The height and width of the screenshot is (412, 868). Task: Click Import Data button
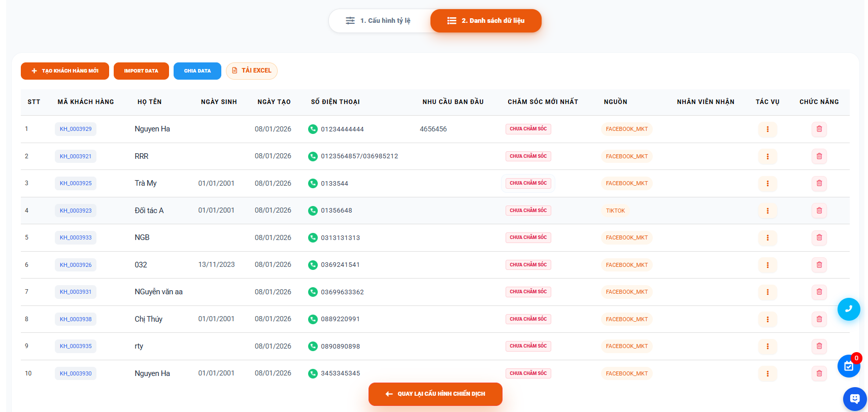pyautogui.click(x=141, y=71)
